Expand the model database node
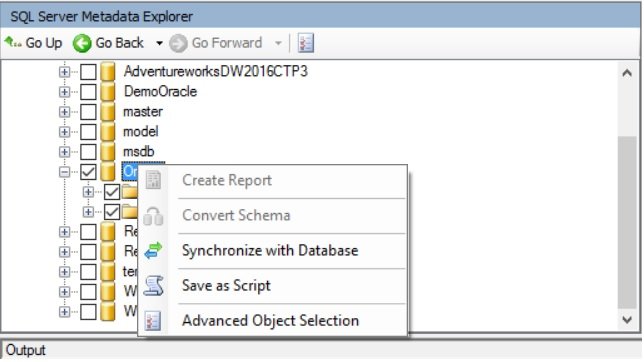The width and height of the screenshot is (644, 362). (x=64, y=132)
